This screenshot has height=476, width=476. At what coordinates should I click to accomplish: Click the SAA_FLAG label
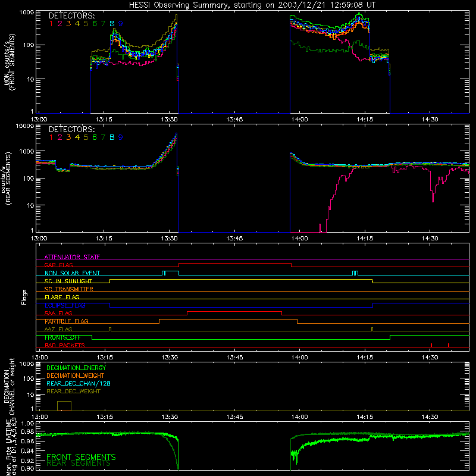pyautogui.click(x=58, y=313)
